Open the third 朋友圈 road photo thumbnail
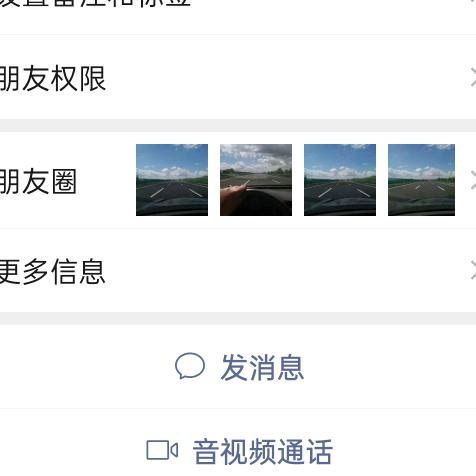This screenshot has width=476, height=476. (x=340, y=180)
